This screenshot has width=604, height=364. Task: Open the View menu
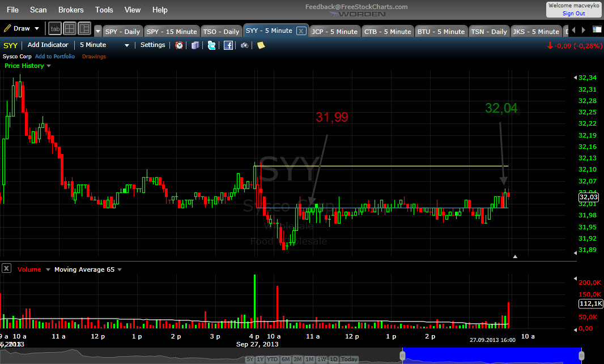(x=132, y=10)
